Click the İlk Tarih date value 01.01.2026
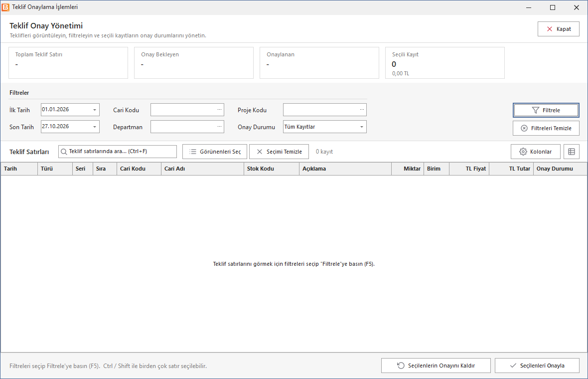The height and width of the screenshot is (379, 588). point(55,110)
